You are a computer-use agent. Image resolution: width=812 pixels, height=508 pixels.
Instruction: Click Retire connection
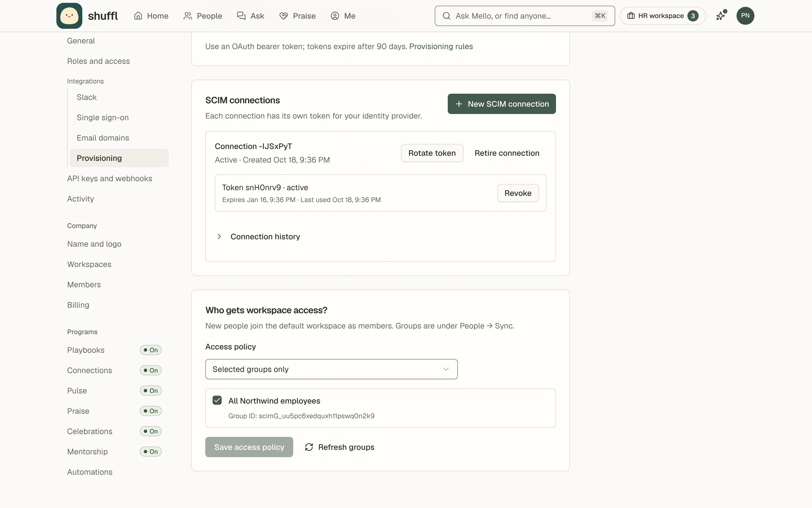507,153
